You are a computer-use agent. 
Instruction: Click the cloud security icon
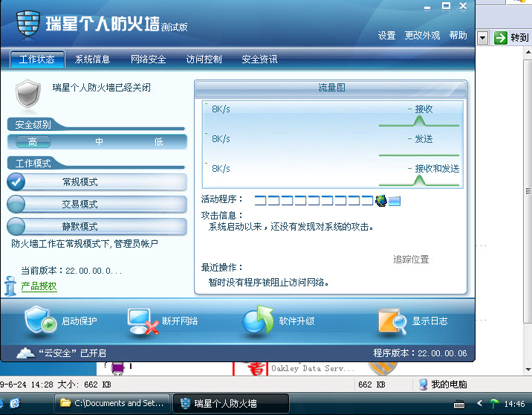click(x=26, y=353)
